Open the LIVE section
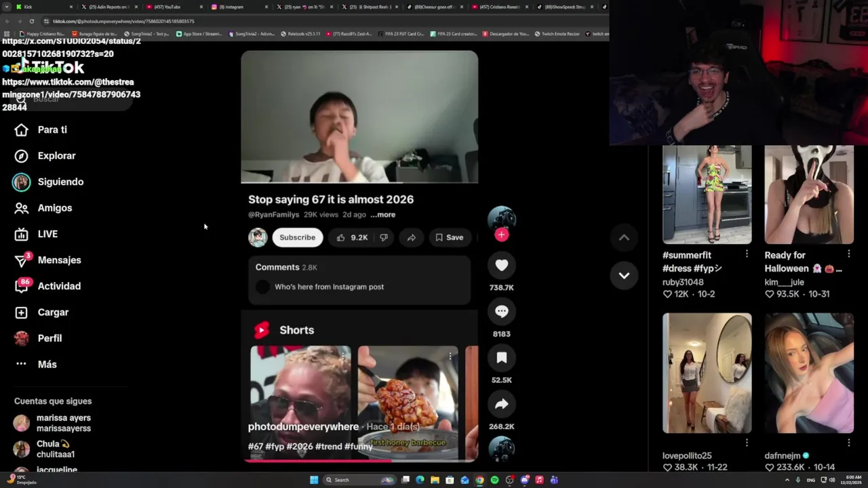 (37, 234)
